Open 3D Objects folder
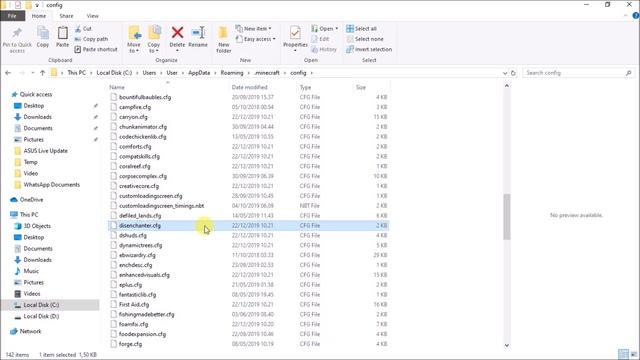Image resolution: width=640 pixels, height=360 pixels. tap(37, 226)
